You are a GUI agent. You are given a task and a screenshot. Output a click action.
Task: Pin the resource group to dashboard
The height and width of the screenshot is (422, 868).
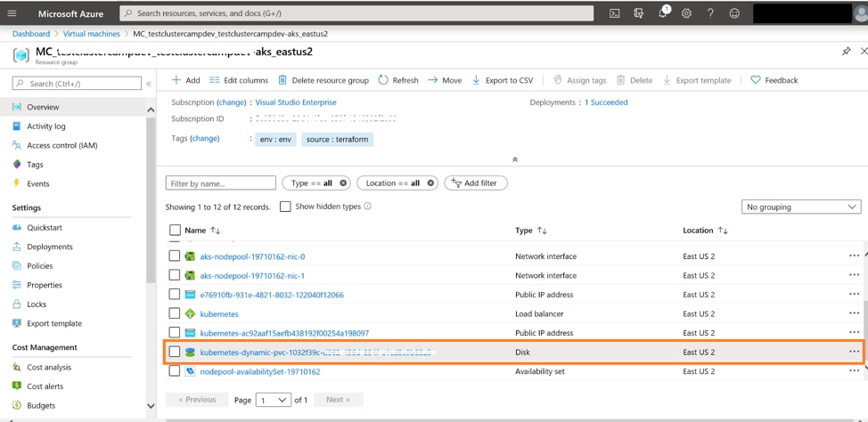(x=846, y=52)
